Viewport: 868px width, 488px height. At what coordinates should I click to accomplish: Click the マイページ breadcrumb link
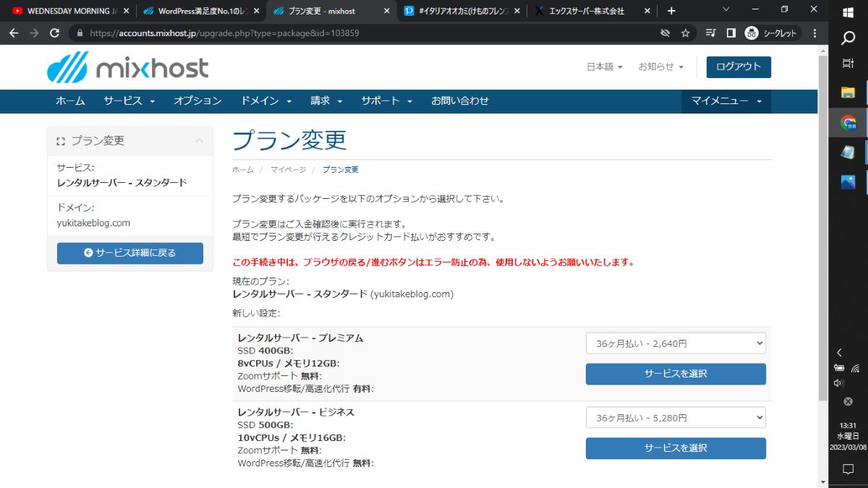(288, 170)
